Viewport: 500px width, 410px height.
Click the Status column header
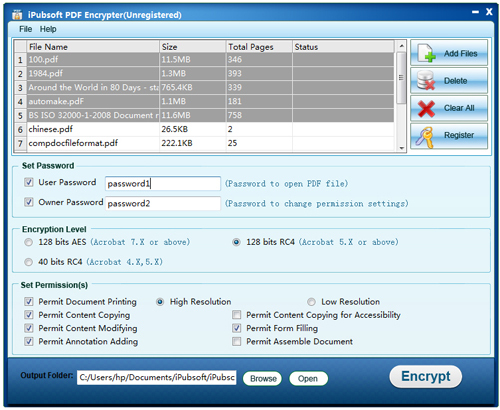pyautogui.click(x=343, y=47)
